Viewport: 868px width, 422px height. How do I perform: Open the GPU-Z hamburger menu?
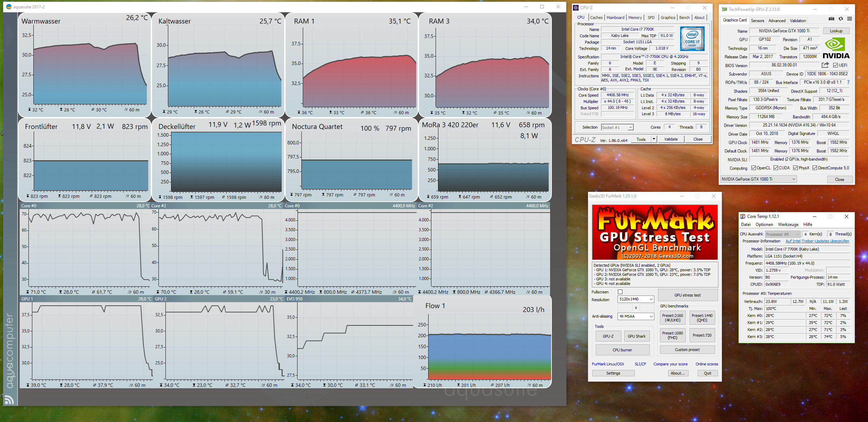click(x=849, y=19)
